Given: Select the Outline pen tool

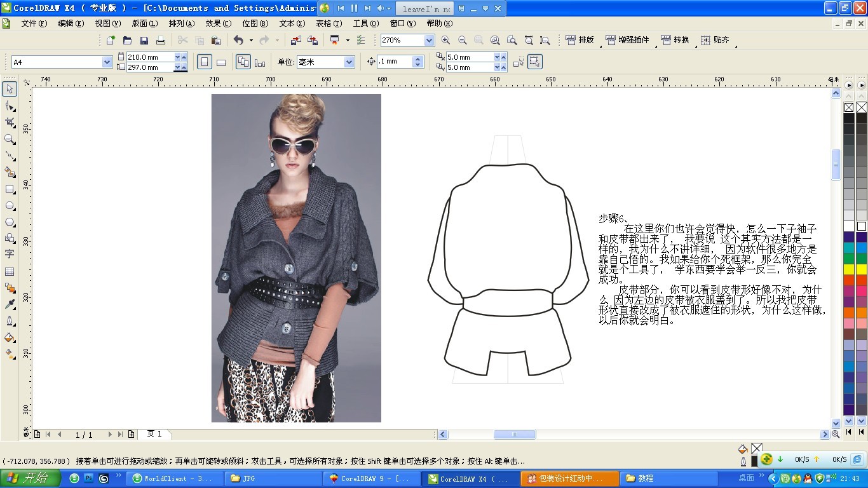Looking at the screenshot, I should tap(10, 321).
